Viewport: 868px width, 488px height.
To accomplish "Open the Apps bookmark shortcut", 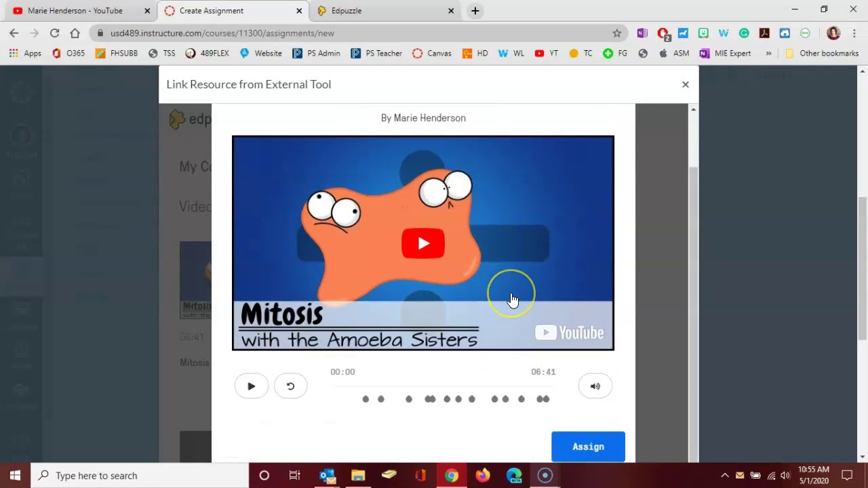I will tap(25, 53).
